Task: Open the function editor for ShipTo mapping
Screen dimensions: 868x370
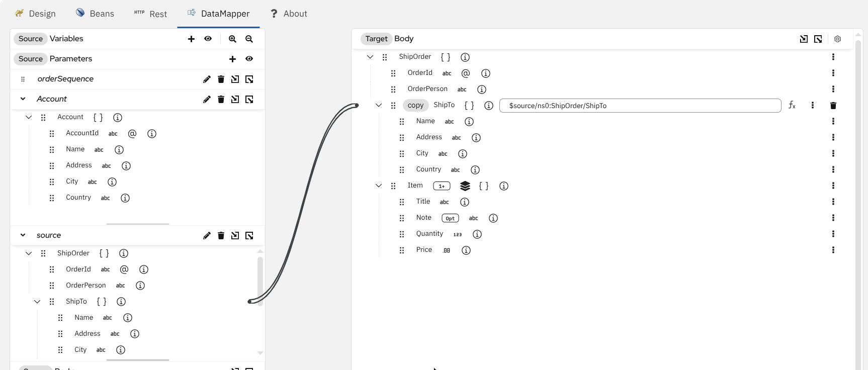Action: tap(792, 105)
